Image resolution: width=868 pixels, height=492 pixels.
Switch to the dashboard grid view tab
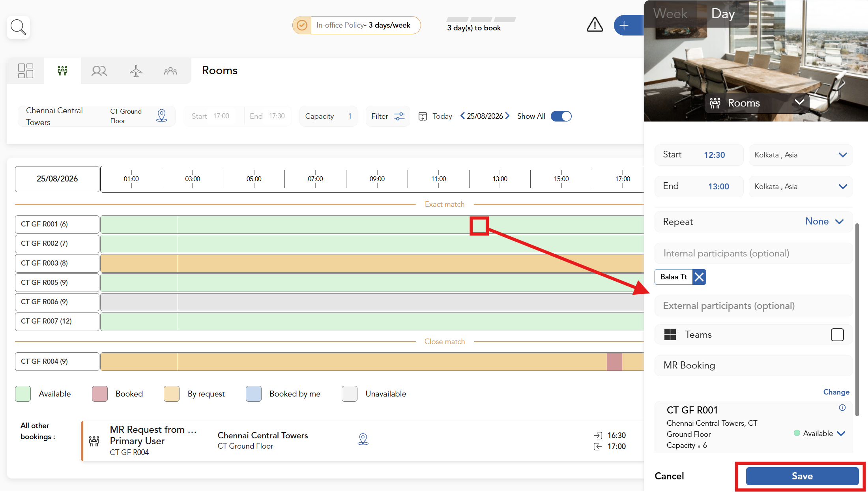pyautogui.click(x=26, y=71)
